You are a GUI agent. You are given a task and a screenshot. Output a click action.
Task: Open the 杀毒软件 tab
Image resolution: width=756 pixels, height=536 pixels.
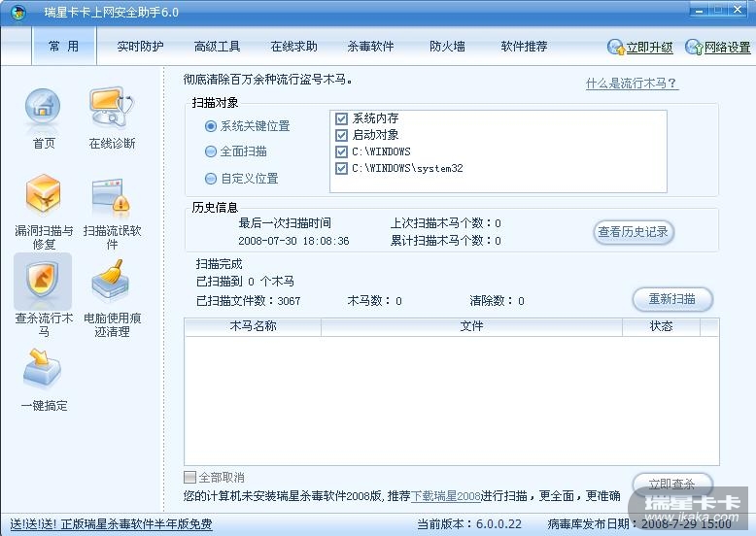pos(371,47)
